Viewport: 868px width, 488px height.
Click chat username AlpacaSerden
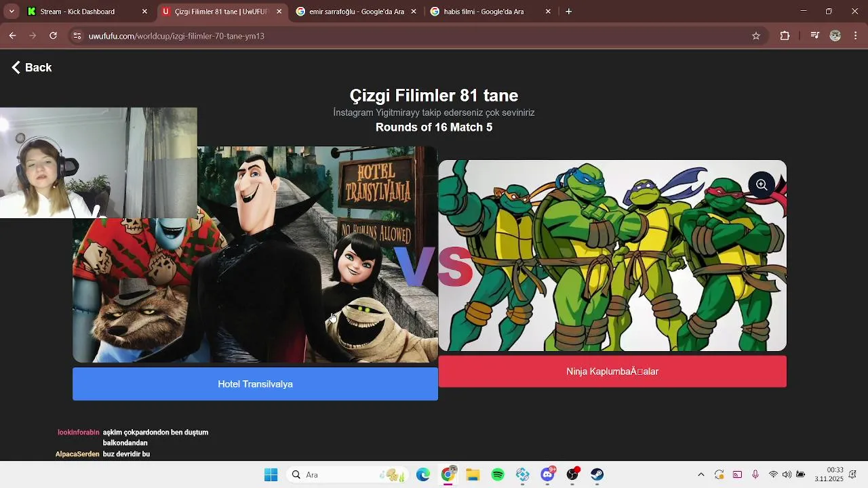[77, 454]
